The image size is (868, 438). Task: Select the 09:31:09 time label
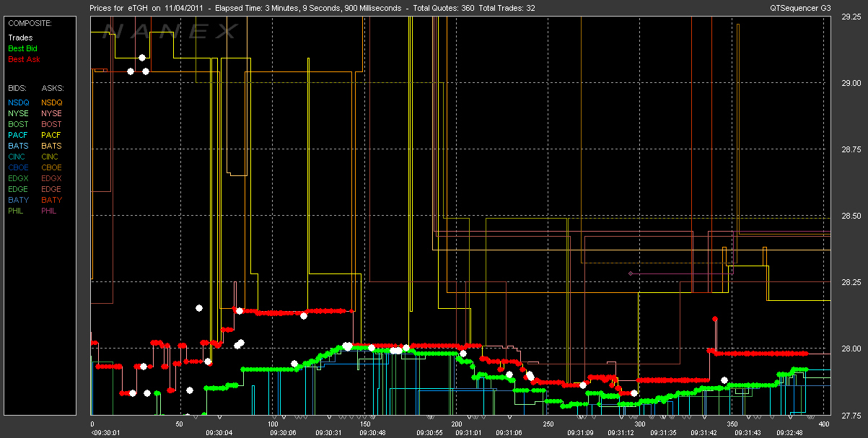580,433
